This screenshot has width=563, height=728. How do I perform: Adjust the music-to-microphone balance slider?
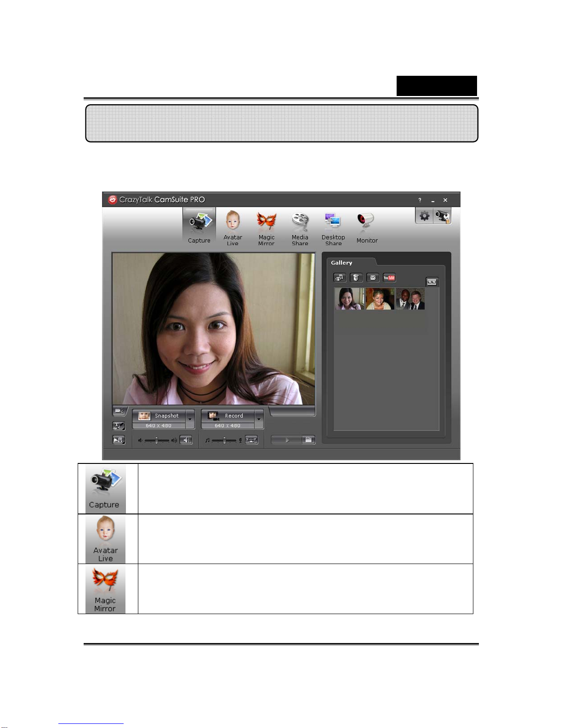(x=224, y=440)
